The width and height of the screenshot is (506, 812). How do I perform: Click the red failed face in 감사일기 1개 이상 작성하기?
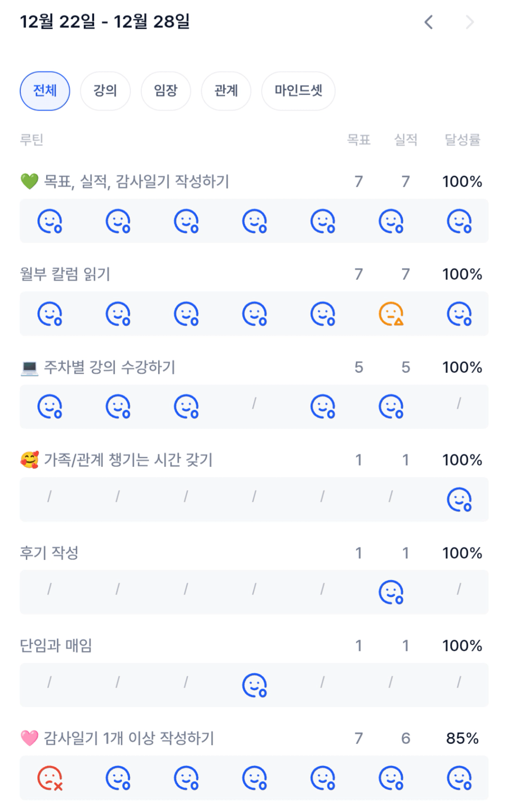click(x=50, y=778)
